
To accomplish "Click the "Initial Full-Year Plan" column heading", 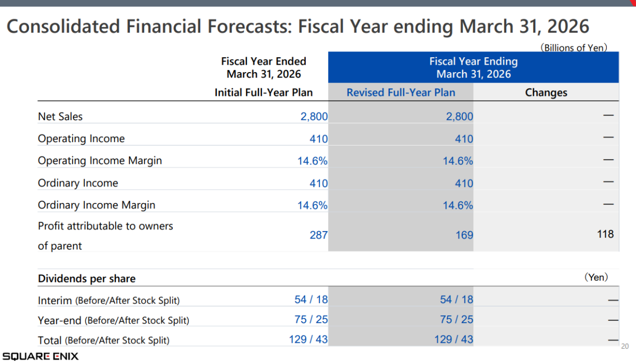I will 263,92.
